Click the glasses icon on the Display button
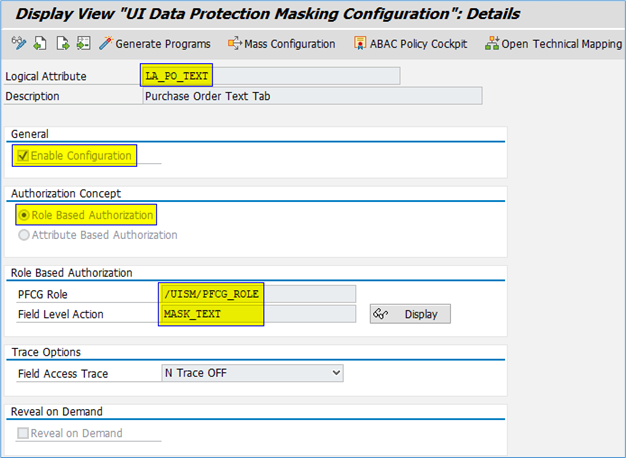Screen dimensions: 626x458 [x=380, y=314]
